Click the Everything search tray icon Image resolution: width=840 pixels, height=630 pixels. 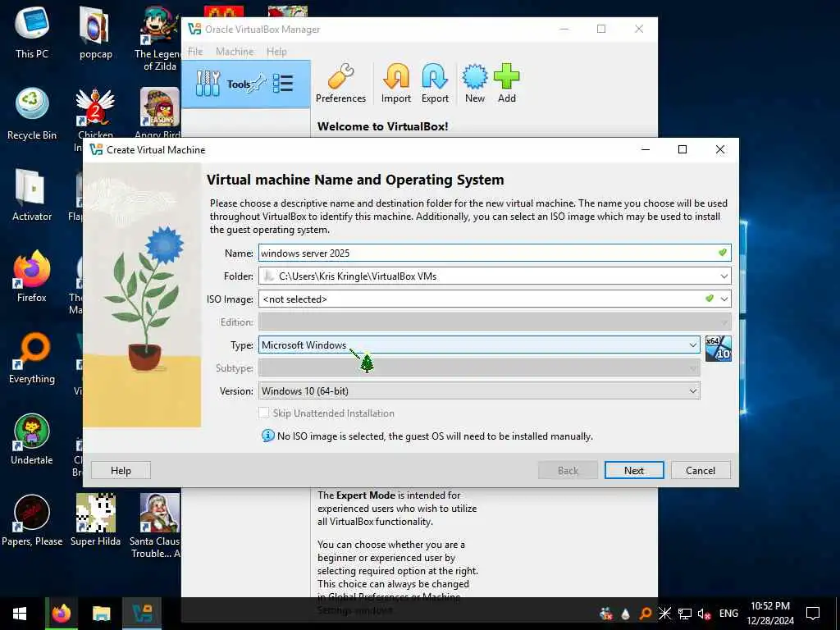pos(646,614)
